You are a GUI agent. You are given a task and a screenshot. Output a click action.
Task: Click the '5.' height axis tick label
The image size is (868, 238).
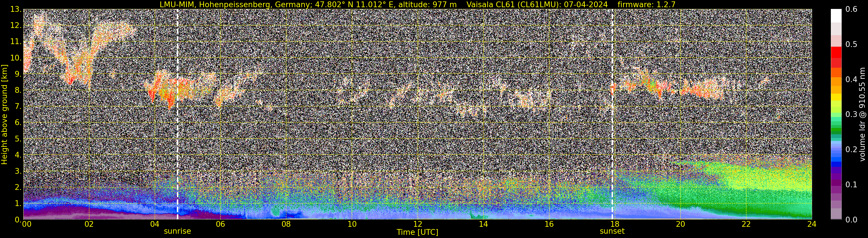18,139
